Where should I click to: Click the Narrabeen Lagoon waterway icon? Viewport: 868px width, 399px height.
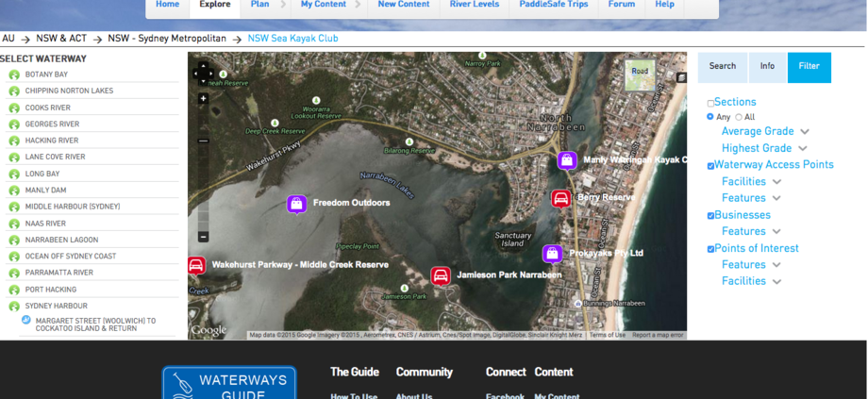(x=14, y=241)
